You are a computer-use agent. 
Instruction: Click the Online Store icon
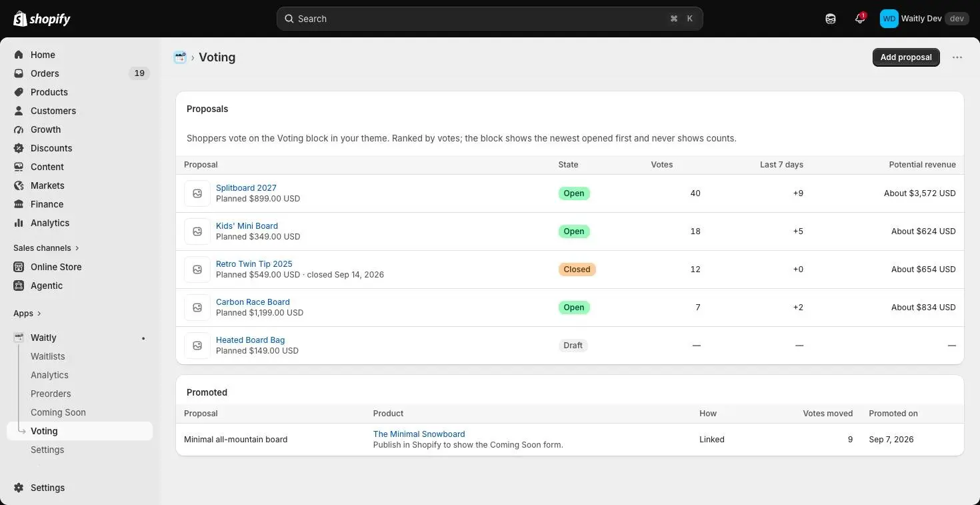(x=19, y=267)
